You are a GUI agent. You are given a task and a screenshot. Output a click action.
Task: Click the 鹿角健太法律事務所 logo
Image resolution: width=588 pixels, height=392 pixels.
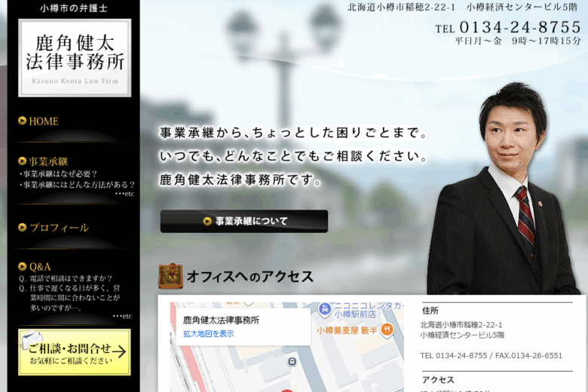point(75,57)
